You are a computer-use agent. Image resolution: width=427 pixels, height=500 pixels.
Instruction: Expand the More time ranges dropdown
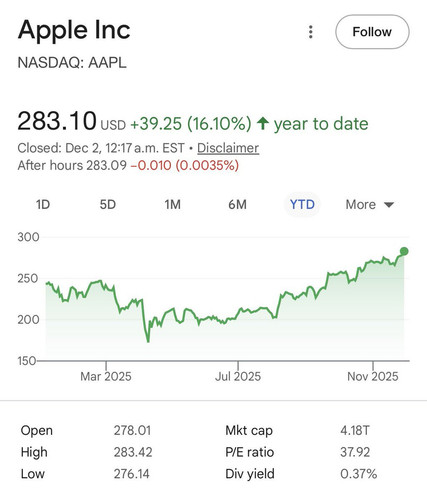pos(370,204)
